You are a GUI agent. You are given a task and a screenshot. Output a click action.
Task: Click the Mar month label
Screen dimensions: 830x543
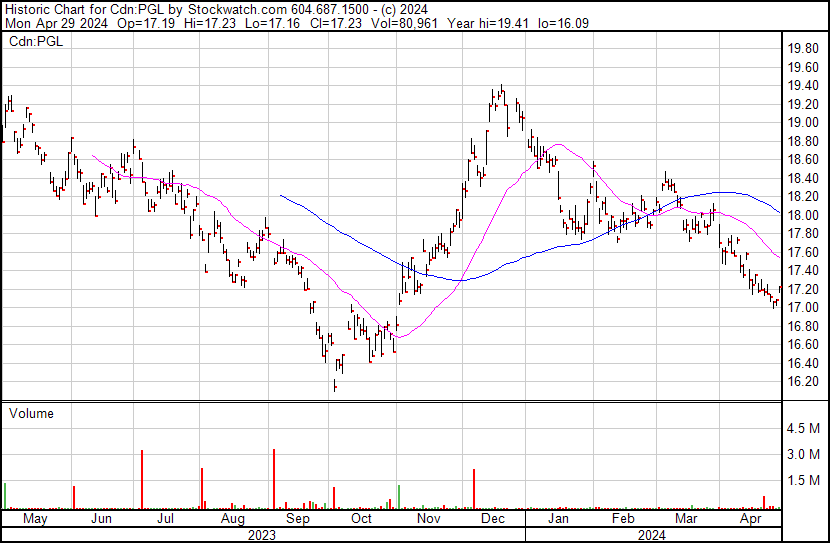(687, 518)
